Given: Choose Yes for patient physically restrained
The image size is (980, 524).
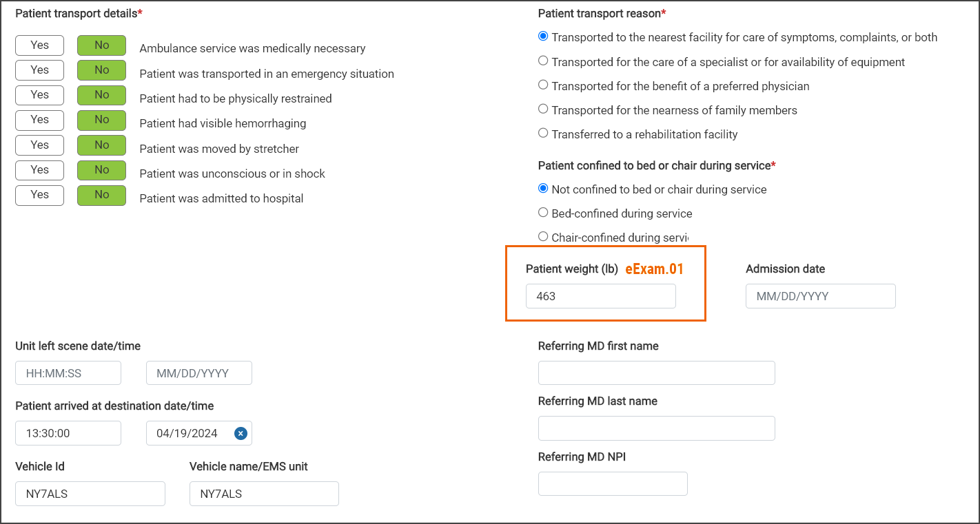Looking at the screenshot, I should click(39, 95).
